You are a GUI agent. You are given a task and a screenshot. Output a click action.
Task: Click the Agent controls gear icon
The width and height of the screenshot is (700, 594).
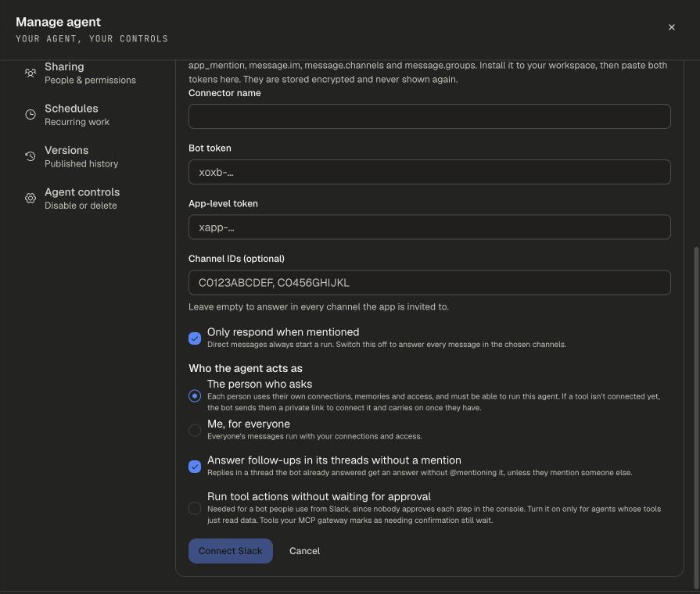(x=31, y=199)
